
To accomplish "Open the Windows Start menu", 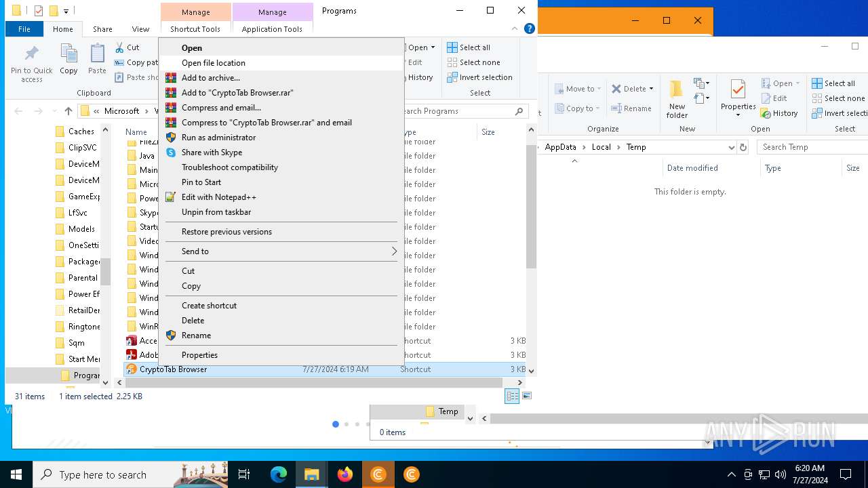I will tap(16, 474).
